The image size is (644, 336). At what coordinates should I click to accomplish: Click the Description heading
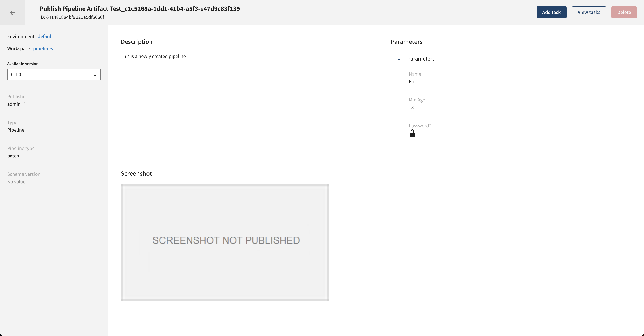(x=137, y=42)
